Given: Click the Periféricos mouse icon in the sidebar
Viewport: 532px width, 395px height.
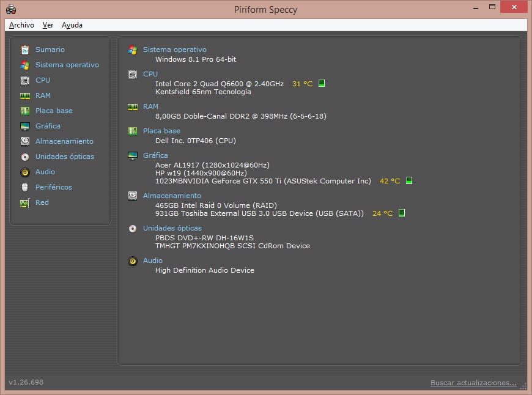Looking at the screenshot, I should (x=25, y=187).
